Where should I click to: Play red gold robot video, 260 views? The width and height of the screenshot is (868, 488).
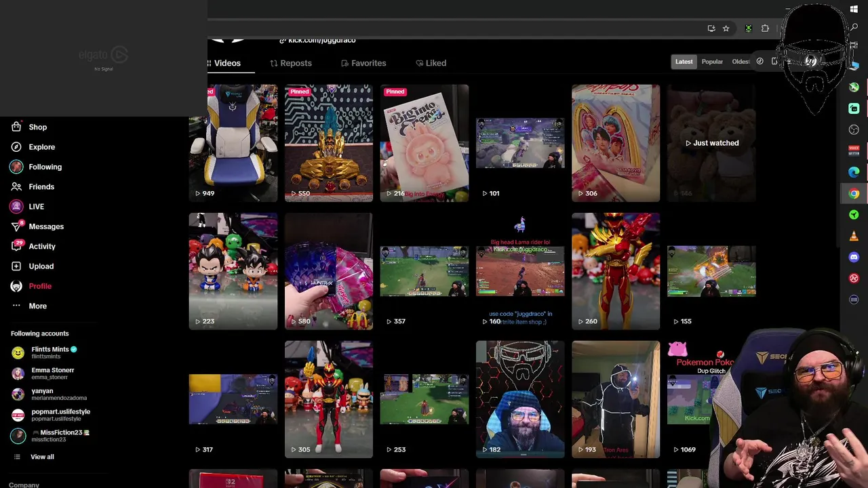[616, 271]
